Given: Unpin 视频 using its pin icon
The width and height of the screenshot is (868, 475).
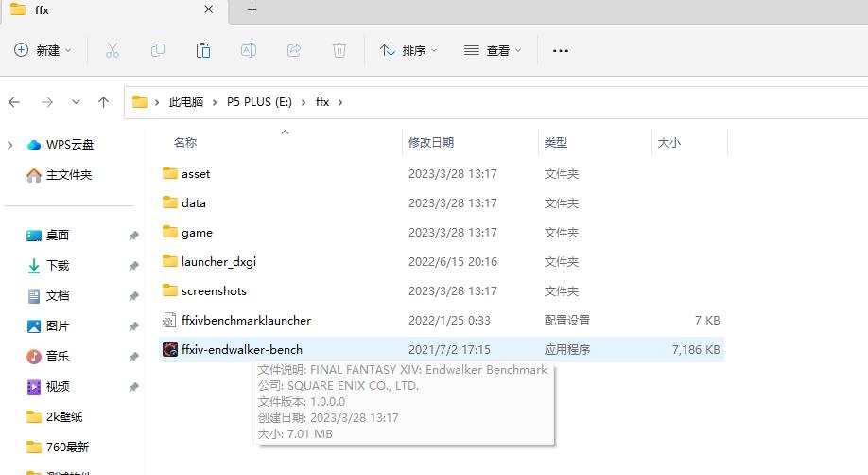Looking at the screenshot, I should click(x=133, y=387).
